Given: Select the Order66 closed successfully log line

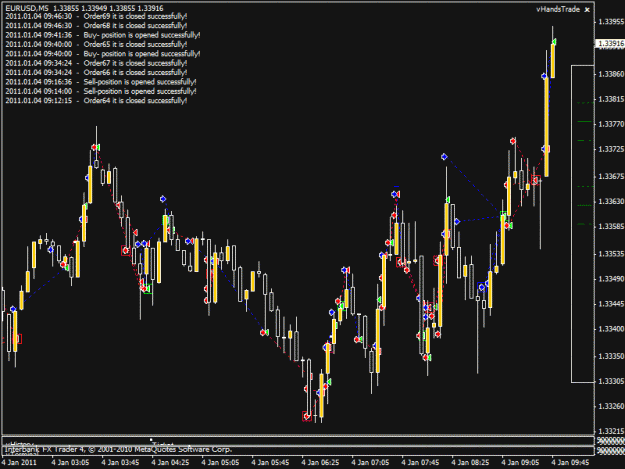Looking at the screenshot, I should point(96,73).
